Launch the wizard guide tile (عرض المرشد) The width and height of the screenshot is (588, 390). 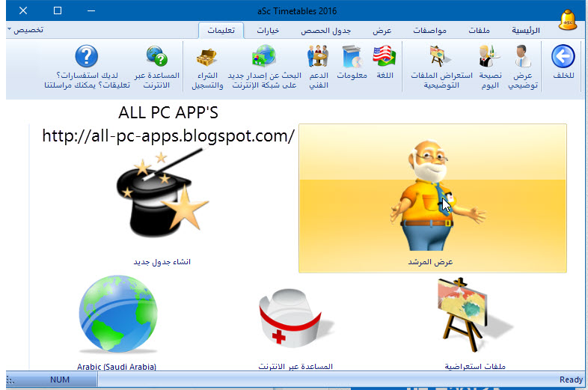pos(432,198)
